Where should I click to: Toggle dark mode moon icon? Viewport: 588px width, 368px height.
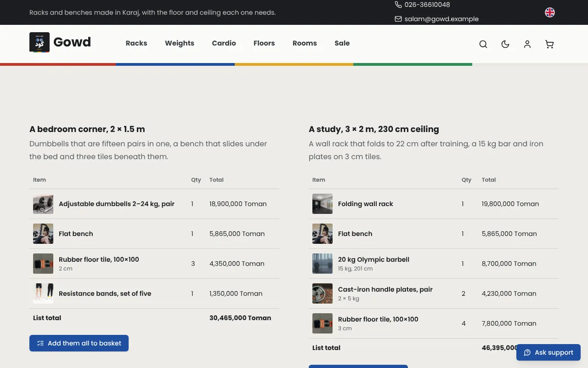505,44
